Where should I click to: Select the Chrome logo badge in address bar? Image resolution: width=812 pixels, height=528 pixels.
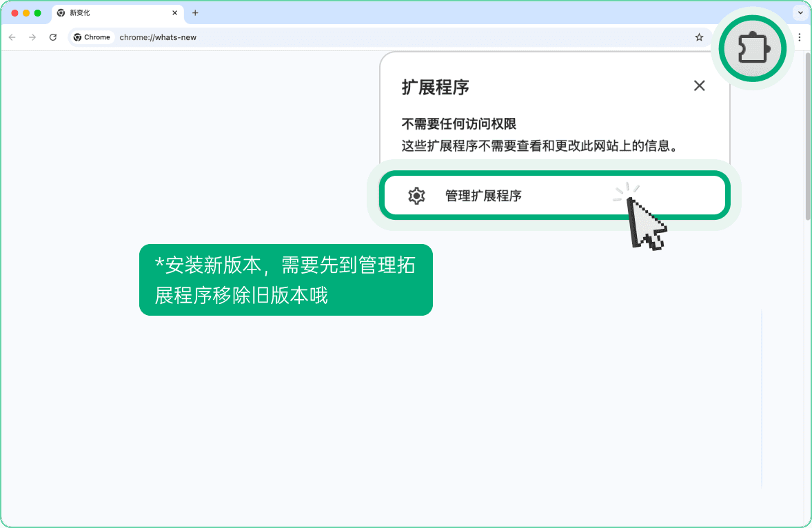coord(92,37)
